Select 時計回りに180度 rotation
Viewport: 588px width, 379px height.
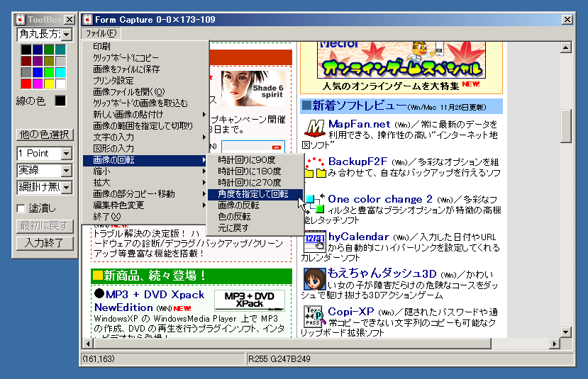coord(255,171)
